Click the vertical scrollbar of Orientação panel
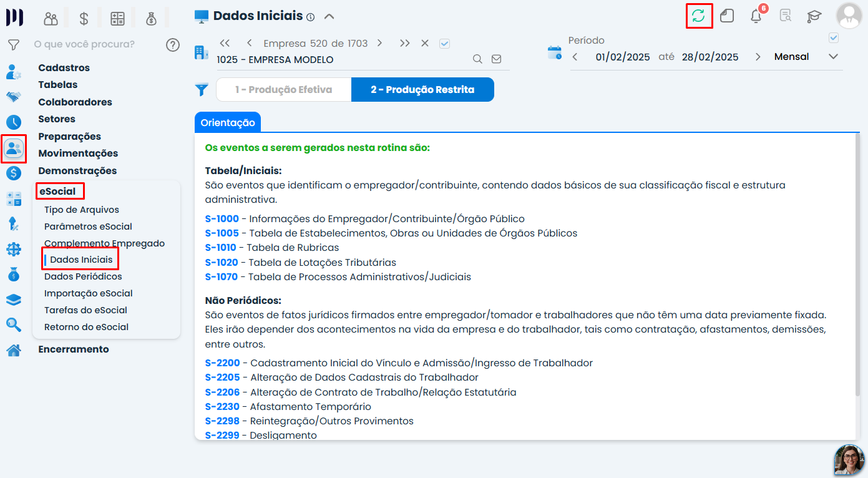The image size is (868, 478). click(x=857, y=265)
